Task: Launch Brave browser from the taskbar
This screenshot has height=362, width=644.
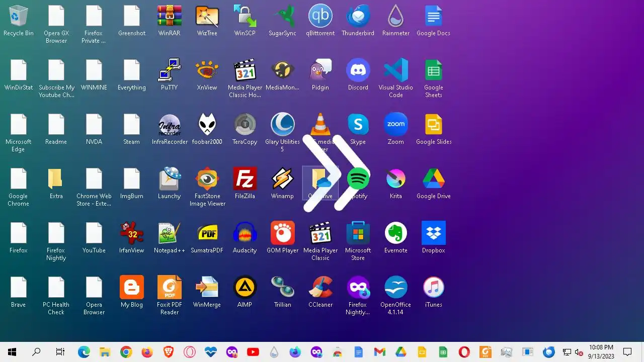Action: pos(169,352)
